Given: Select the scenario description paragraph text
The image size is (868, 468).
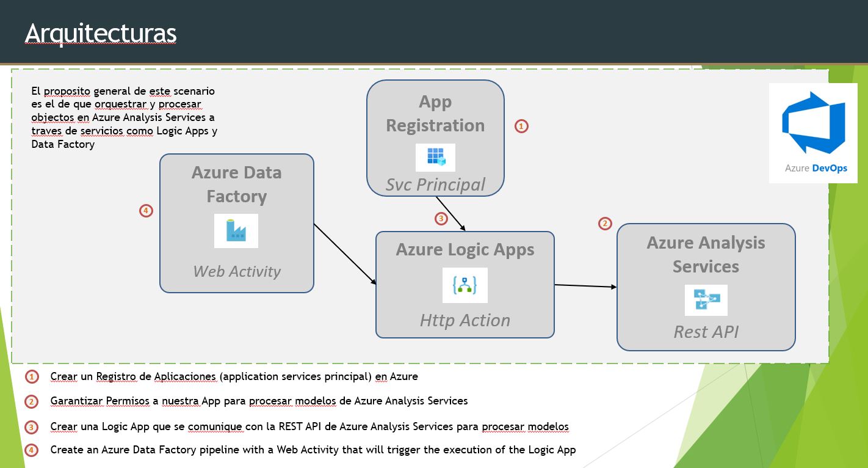Looking at the screenshot, I should pos(124,117).
